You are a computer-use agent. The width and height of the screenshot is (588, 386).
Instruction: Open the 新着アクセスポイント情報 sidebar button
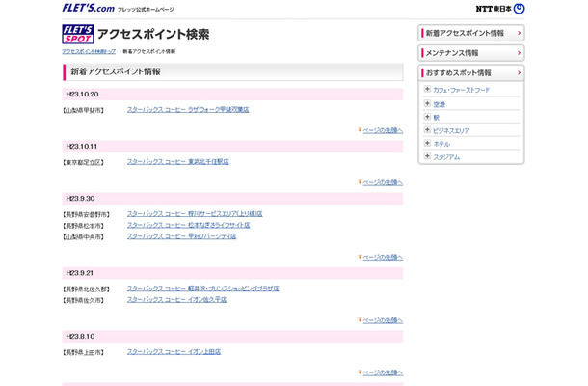pos(471,33)
